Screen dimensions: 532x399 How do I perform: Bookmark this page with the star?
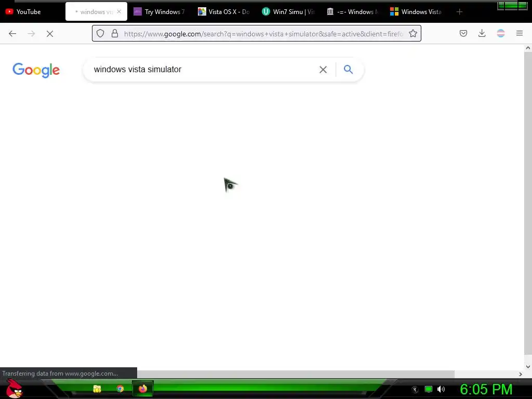tap(413, 33)
